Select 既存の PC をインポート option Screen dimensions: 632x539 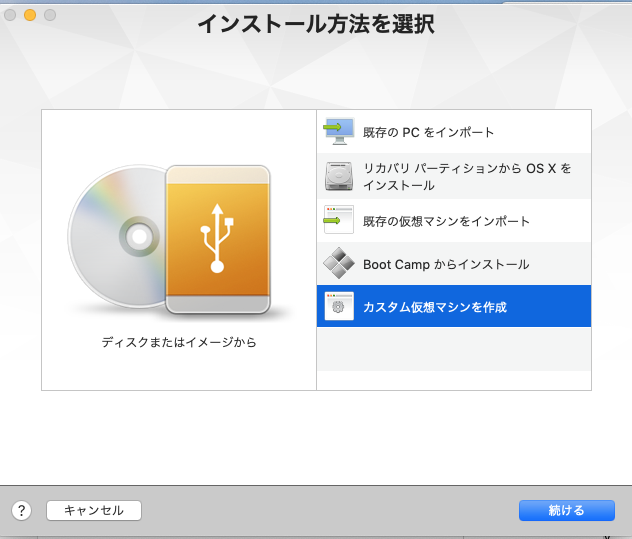coord(454,131)
